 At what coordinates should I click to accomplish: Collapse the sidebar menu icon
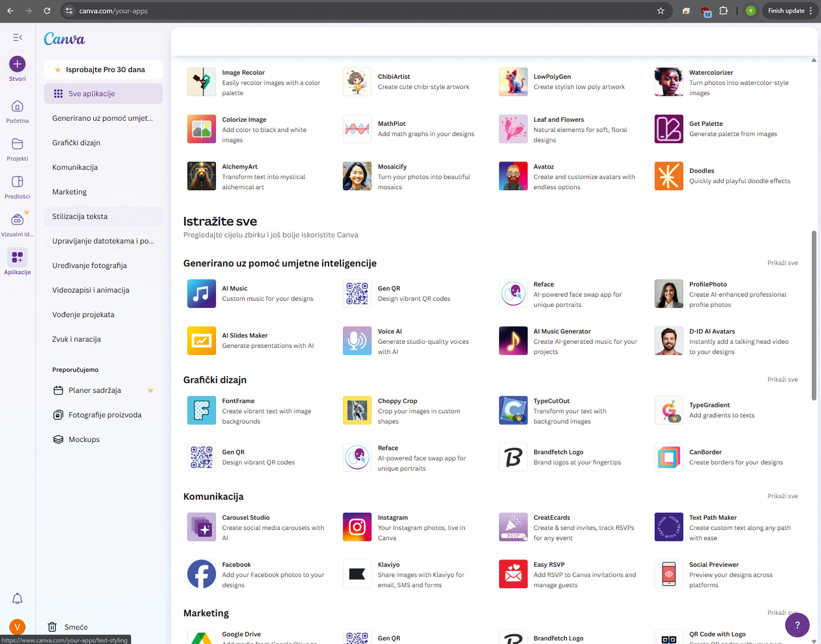pyautogui.click(x=18, y=37)
